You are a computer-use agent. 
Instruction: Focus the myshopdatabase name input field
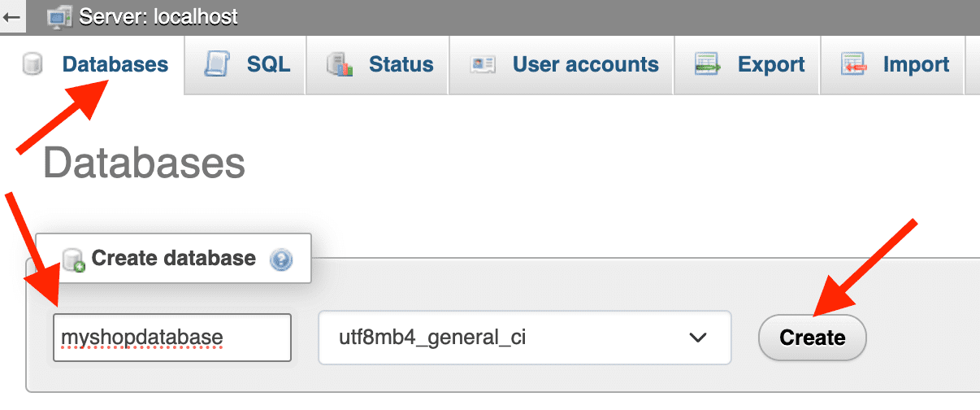pos(171,338)
